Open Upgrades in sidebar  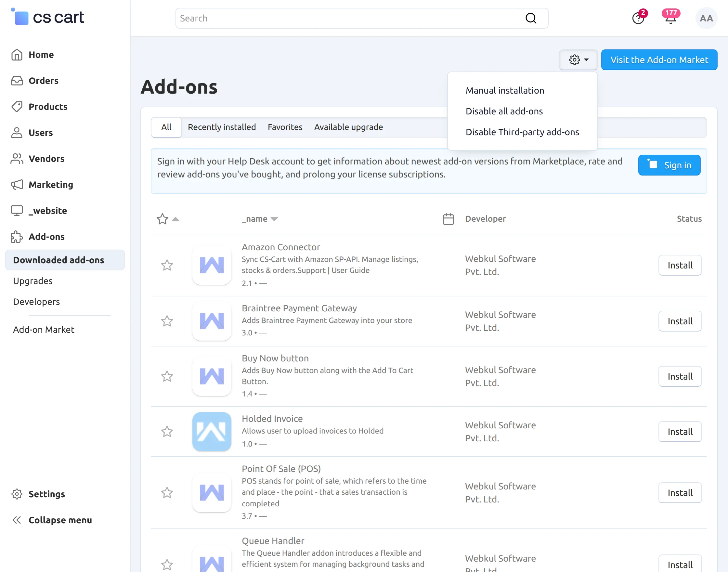(33, 281)
